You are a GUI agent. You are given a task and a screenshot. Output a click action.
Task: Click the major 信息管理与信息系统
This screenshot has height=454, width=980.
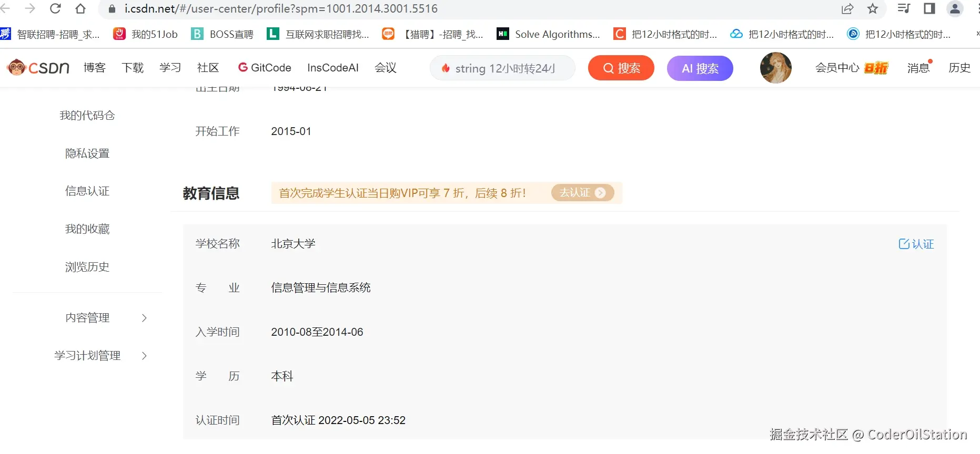pyautogui.click(x=321, y=288)
